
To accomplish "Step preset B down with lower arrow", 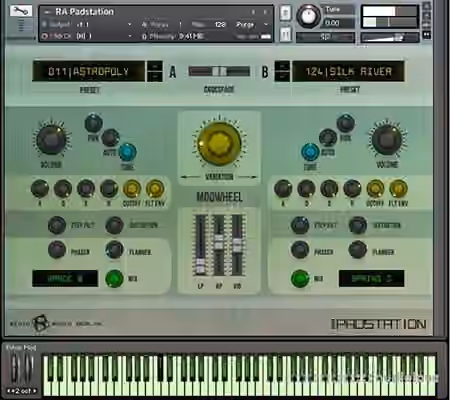I will tap(282, 77).
